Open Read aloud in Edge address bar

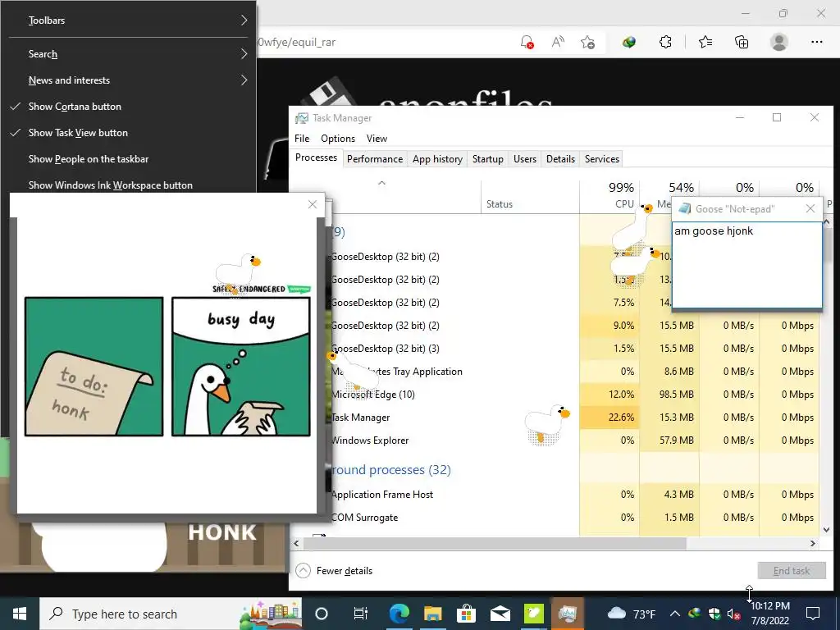pos(558,42)
